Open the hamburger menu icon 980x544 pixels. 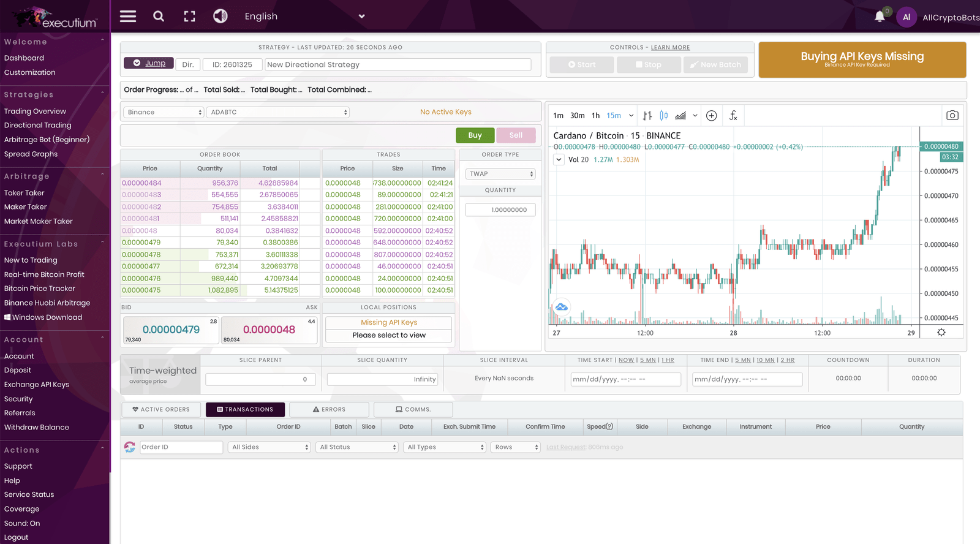pos(128,17)
